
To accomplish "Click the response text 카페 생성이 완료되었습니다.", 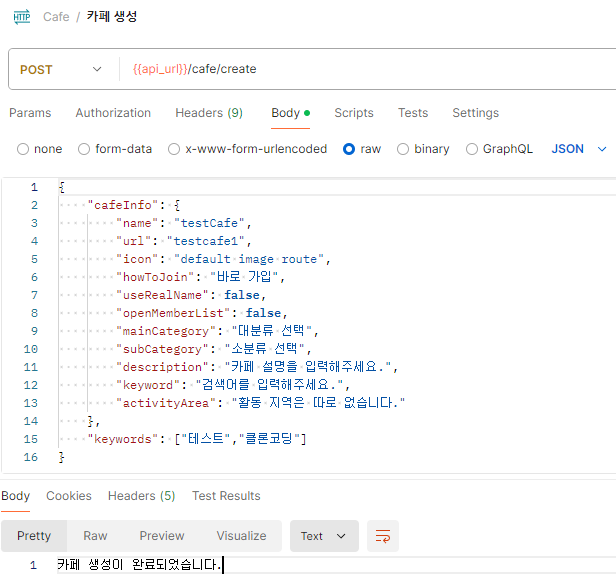I will tap(139, 565).
